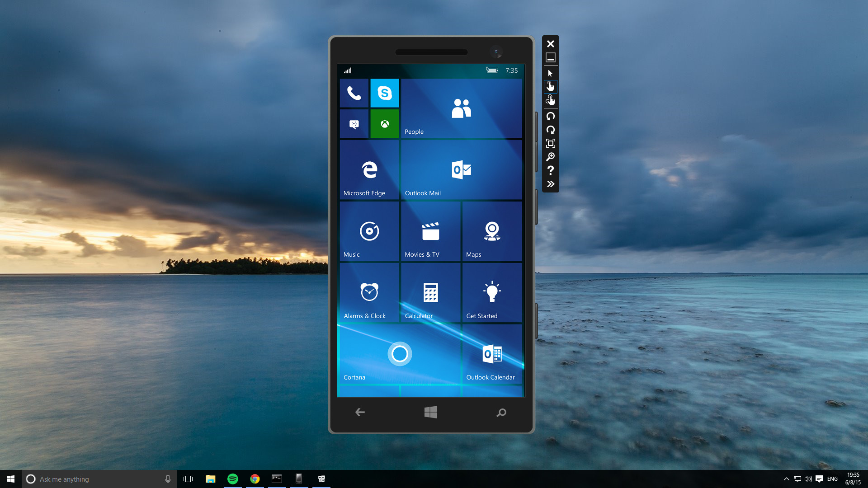The image size is (868, 488).
Task: Click the emulator rotate right control
Action: pos(550,129)
